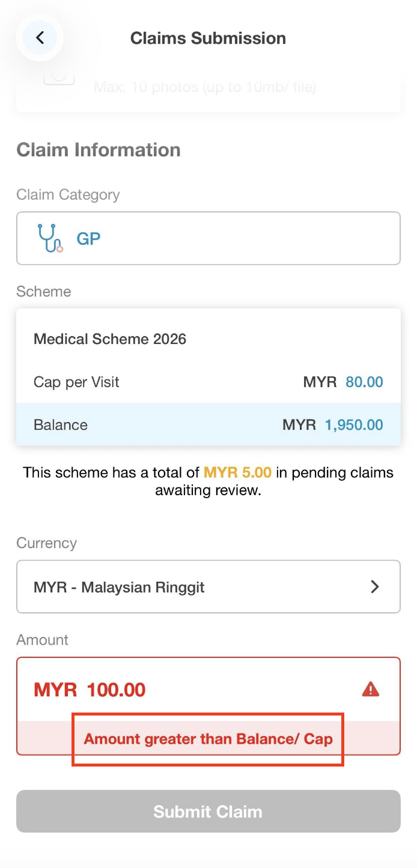Click the MYR 5.00 pending claims amount

[237, 472]
